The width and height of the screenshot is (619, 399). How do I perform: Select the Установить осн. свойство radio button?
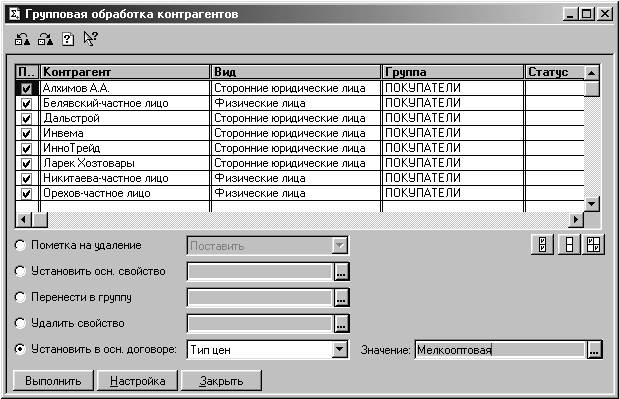pyautogui.click(x=20, y=271)
